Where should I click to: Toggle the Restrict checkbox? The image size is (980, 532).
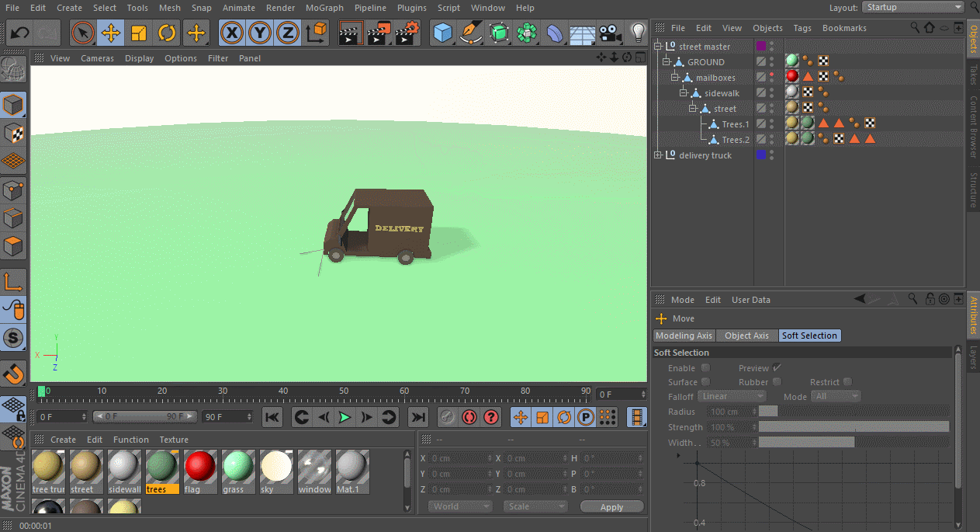pyautogui.click(x=847, y=382)
